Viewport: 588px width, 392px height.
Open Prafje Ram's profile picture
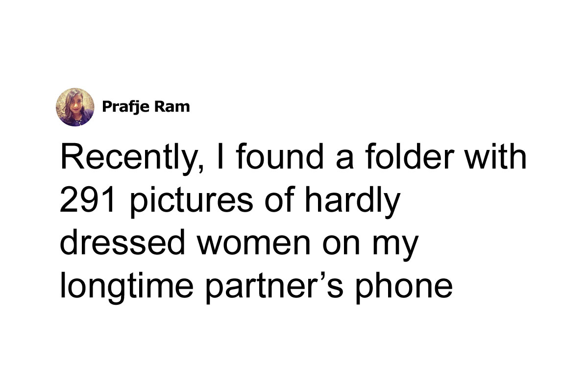pos(74,107)
